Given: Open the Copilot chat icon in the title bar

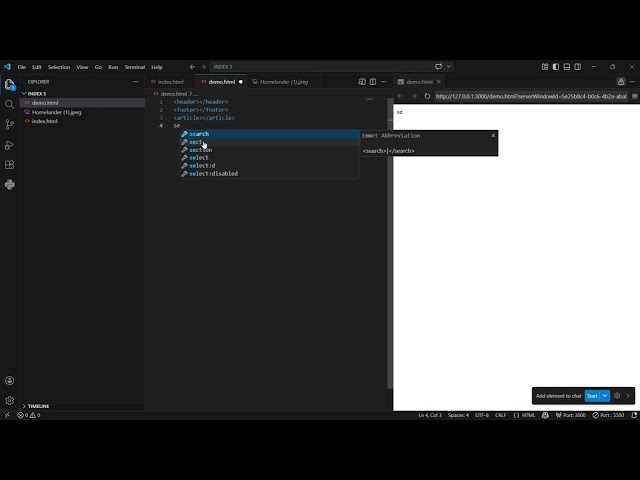Looking at the screenshot, I should [438, 67].
